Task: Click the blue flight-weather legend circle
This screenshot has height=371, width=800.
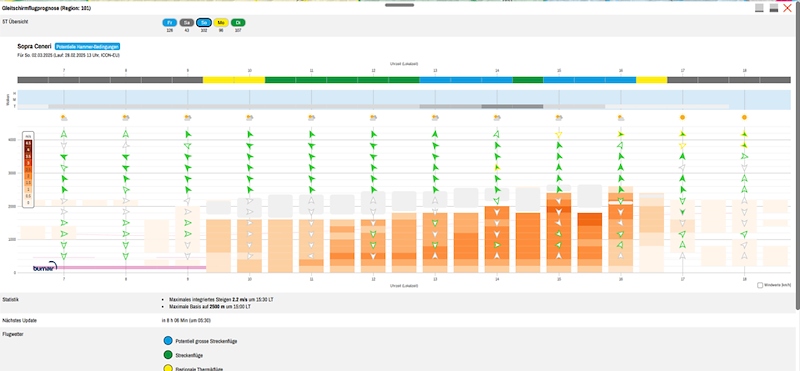Action: click(168, 341)
